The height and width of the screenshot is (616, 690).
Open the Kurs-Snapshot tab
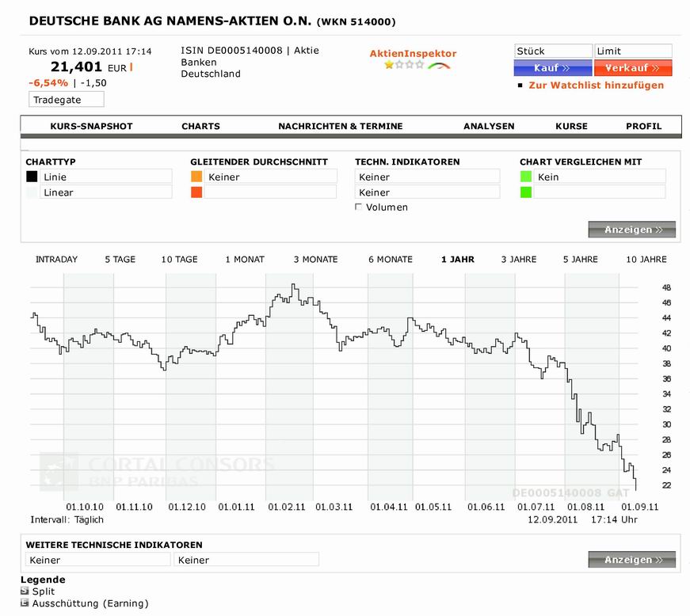click(92, 126)
